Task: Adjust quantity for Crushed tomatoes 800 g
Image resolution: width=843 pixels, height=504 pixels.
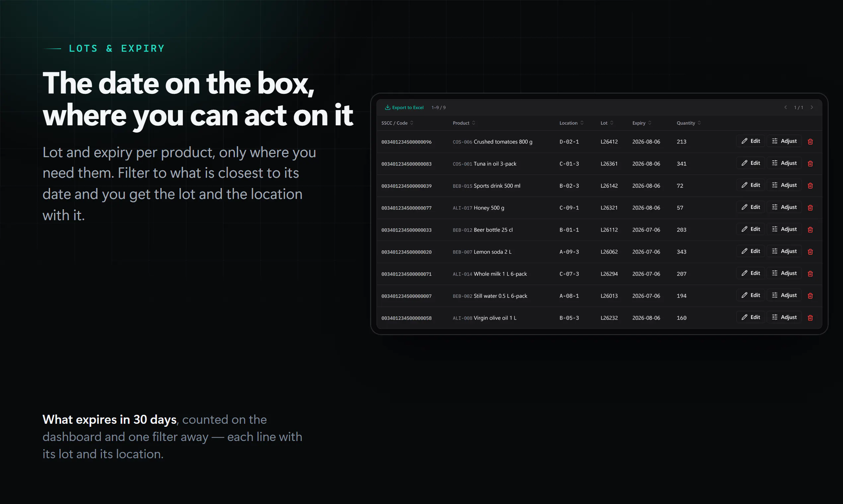Action: click(784, 141)
